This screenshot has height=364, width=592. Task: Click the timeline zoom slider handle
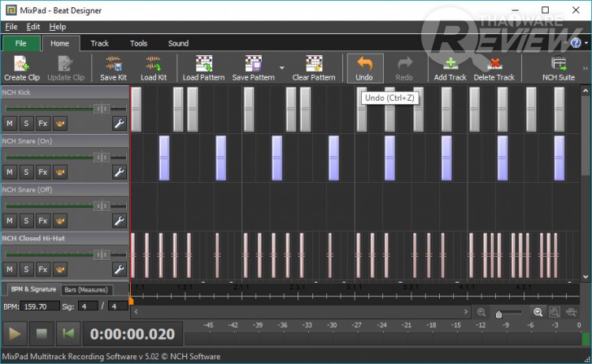498,314
